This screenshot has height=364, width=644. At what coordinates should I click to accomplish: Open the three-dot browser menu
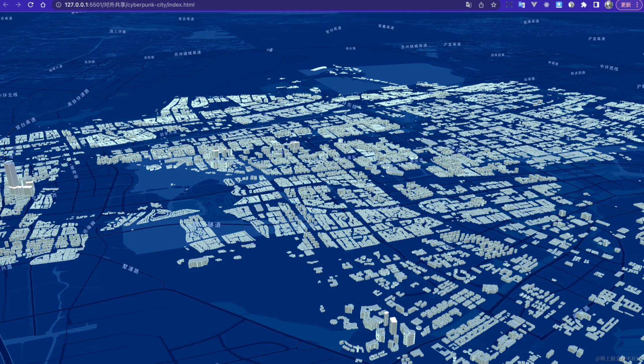[x=637, y=5]
